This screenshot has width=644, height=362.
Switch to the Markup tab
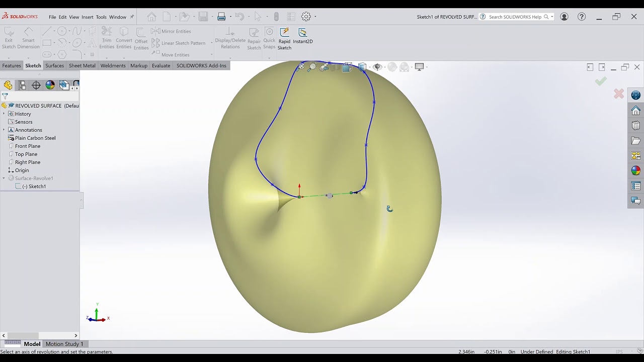point(139,65)
